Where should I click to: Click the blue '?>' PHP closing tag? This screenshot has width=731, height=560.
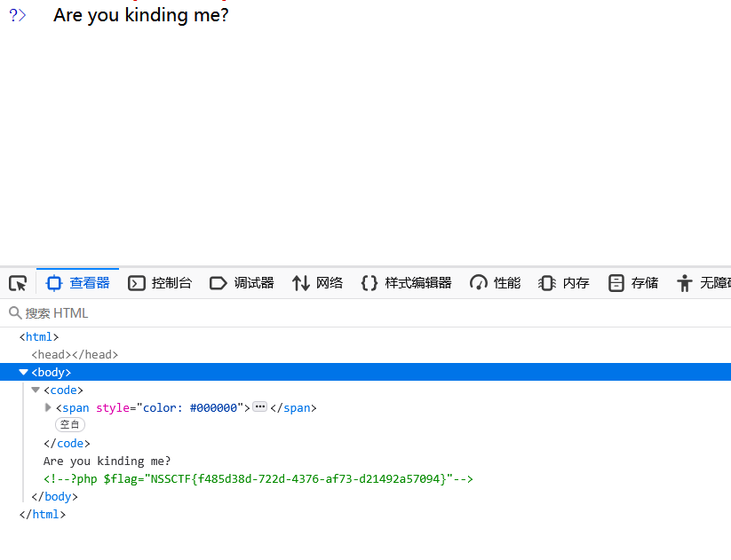pyautogui.click(x=17, y=15)
